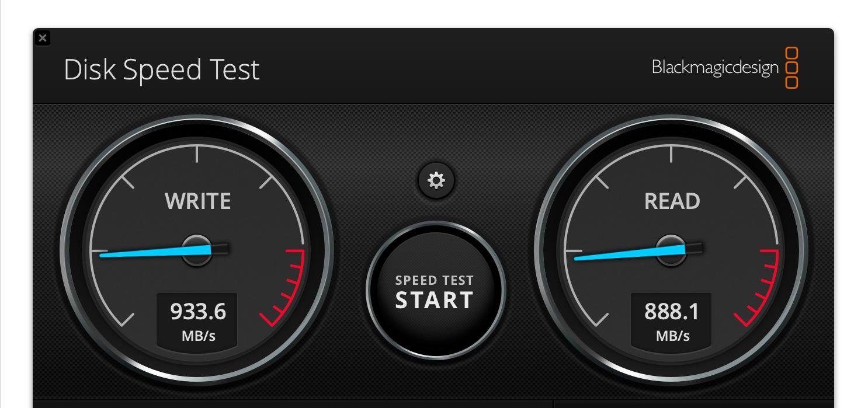The image size is (868, 408).
Task: Click the red zone on READ gauge
Action: (x=763, y=286)
